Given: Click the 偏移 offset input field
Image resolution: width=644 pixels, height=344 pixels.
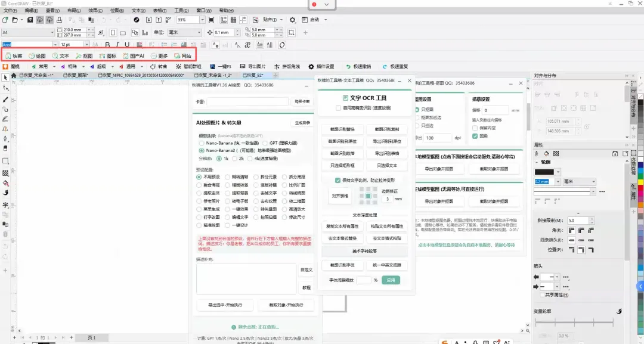Looking at the screenshot, I should tap(495, 110).
